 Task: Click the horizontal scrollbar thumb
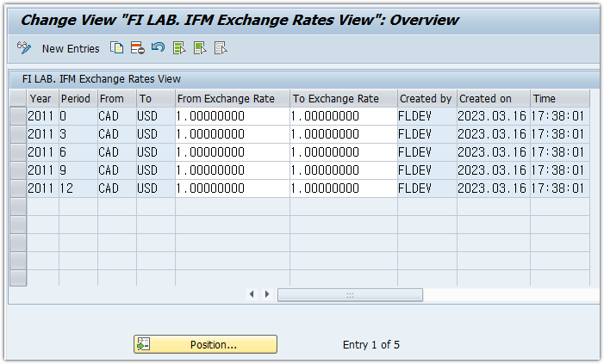click(x=350, y=294)
